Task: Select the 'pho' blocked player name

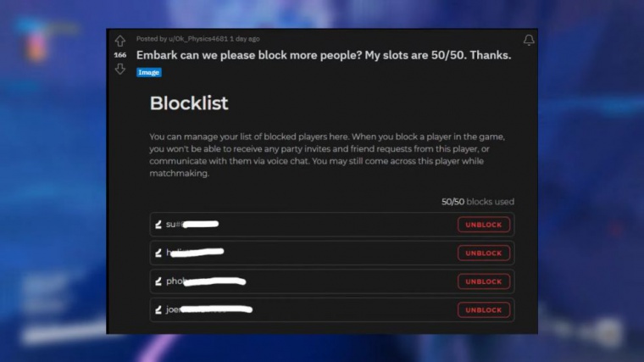Action: pos(174,281)
